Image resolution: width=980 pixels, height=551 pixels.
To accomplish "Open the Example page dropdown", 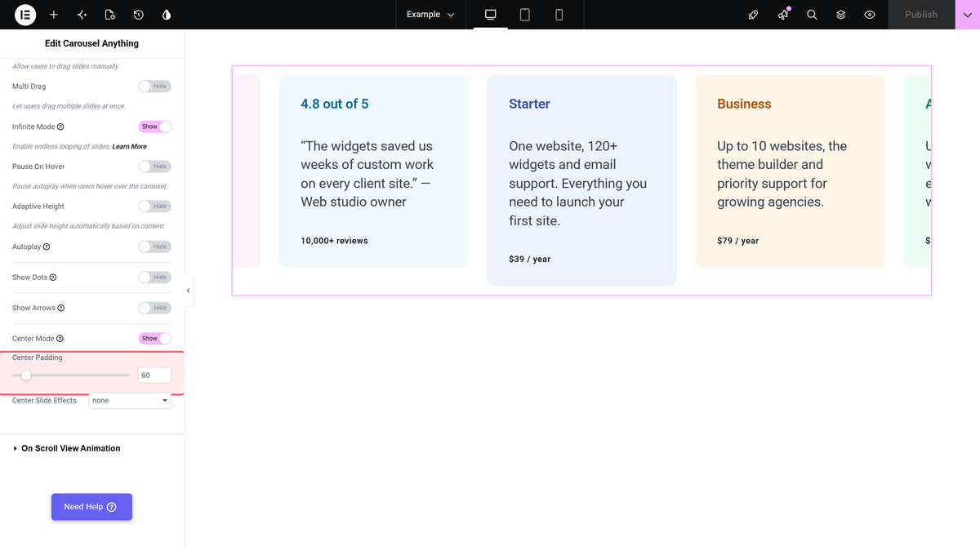I will (x=430, y=15).
